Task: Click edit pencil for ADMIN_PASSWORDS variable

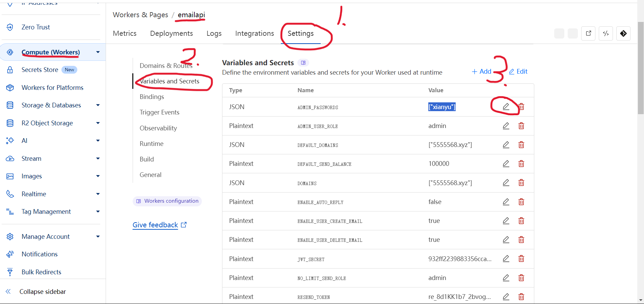Action: click(x=506, y=107)
